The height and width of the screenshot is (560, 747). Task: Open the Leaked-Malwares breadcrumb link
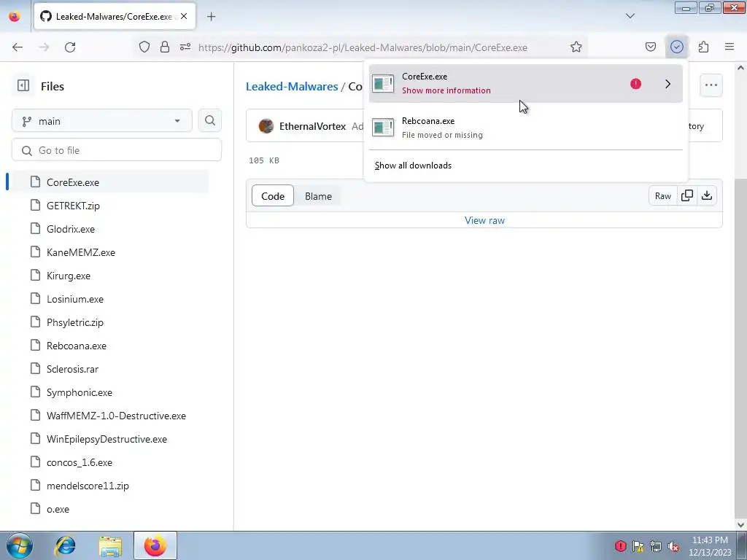click(292, 86)
